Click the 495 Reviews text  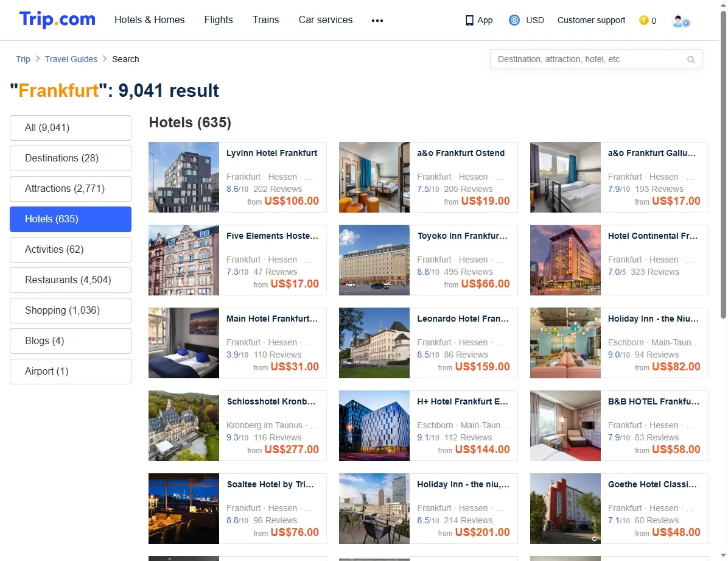[x=469, y=272]
